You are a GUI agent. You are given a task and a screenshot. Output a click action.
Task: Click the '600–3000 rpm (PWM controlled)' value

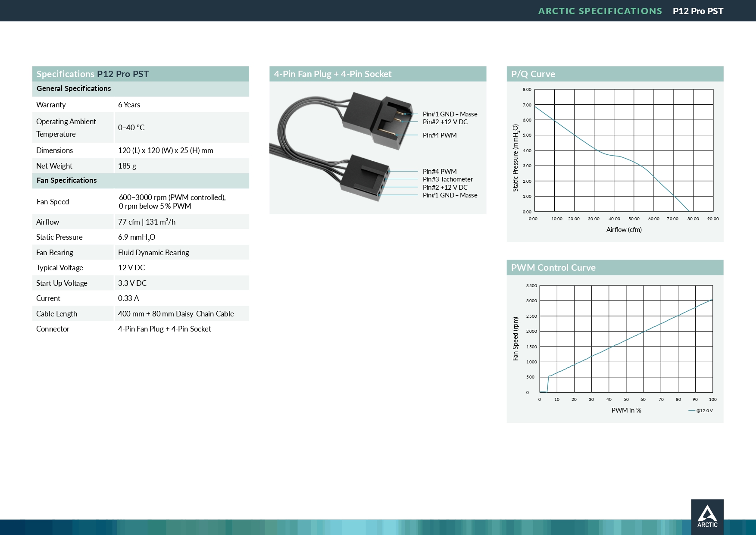pyautogui.click(x=172, y=197)
